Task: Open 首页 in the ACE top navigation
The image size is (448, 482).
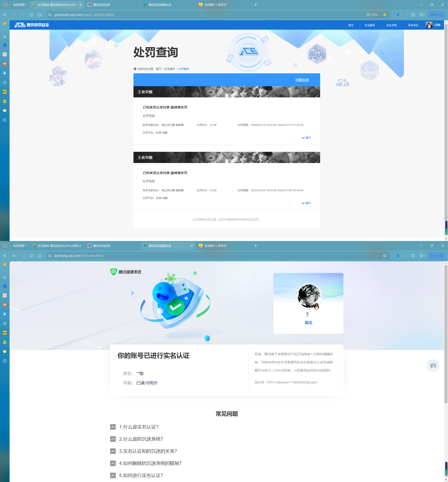Action: click(351, 25)
